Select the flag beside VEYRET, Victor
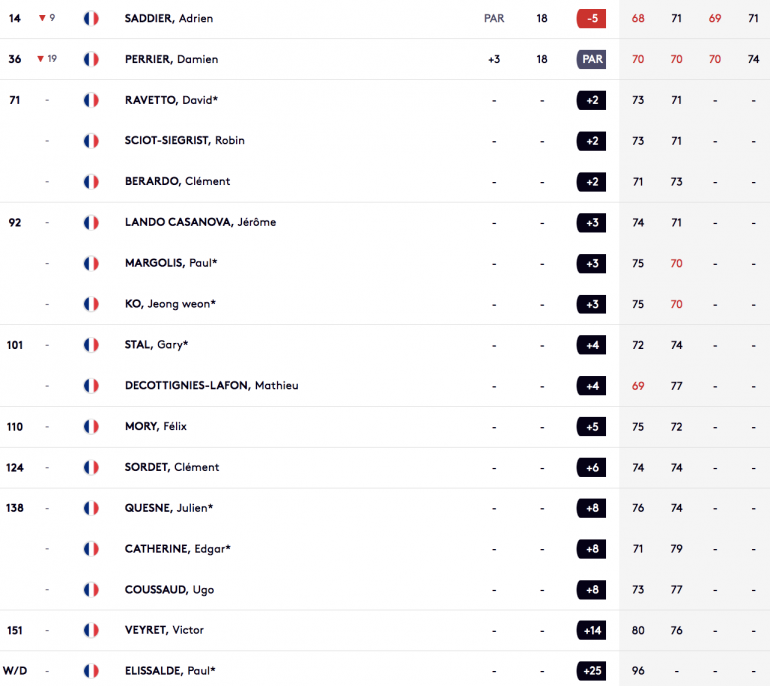This screenshot has width=770, height=686. (91, 630)
